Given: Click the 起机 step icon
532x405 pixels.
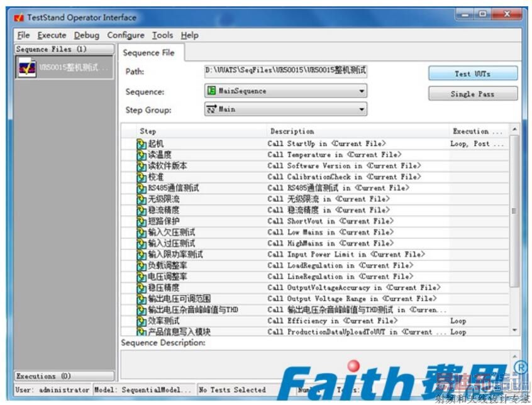Looking at the screenshot, I should [x=141, y=144].
